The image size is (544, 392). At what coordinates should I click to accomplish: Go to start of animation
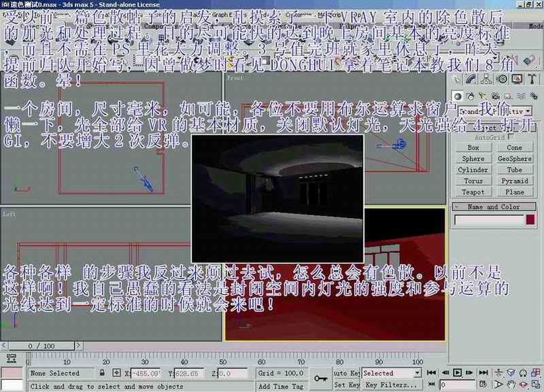pos(431,372)
